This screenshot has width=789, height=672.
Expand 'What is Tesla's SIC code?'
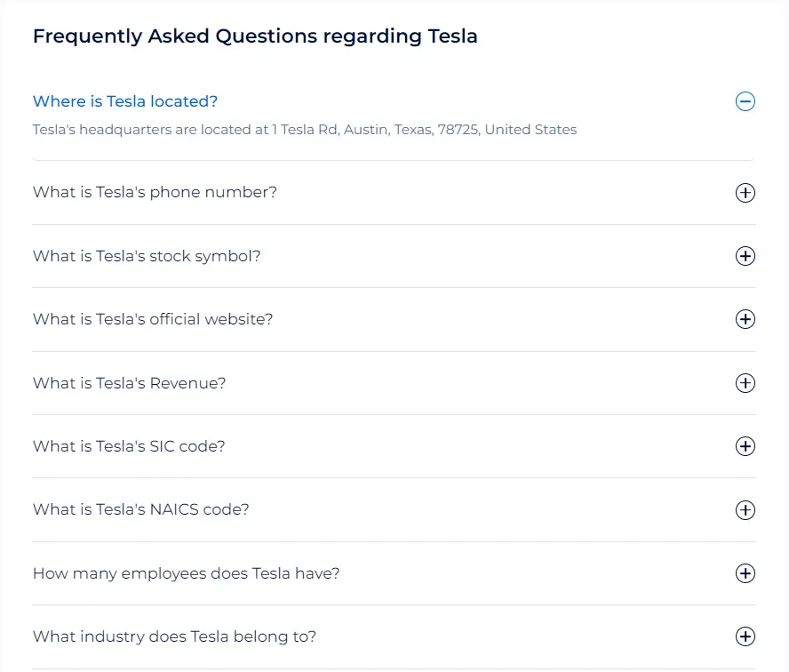(x=128, y=446)
